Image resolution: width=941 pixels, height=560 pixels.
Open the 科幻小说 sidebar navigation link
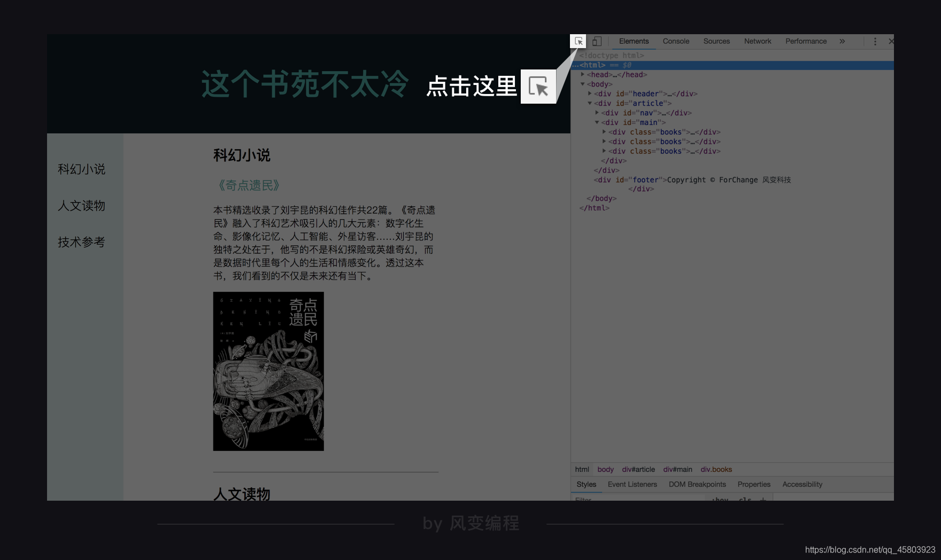81,169
